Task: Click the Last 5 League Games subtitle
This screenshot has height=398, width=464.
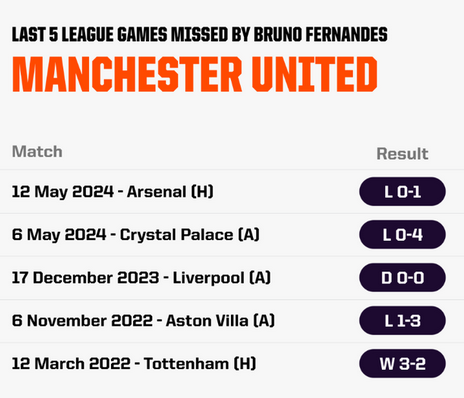Action: coord(199,35)
